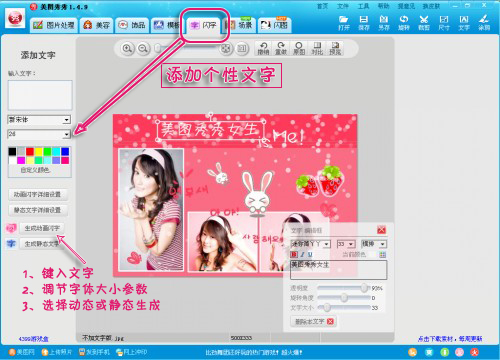This screenshot has height=360, width=500.
Task: Toggle italic in text editor panel
Action: coord(302,254)
